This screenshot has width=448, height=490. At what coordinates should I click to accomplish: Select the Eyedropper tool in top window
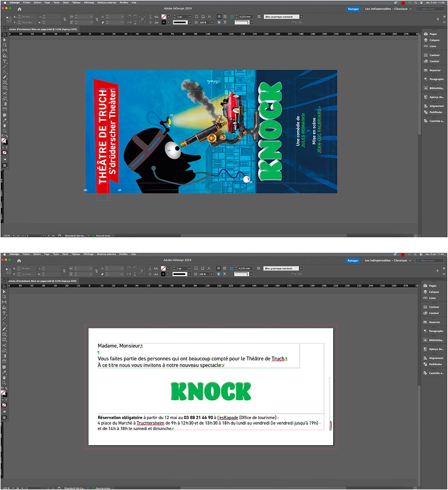pos(4,120)
